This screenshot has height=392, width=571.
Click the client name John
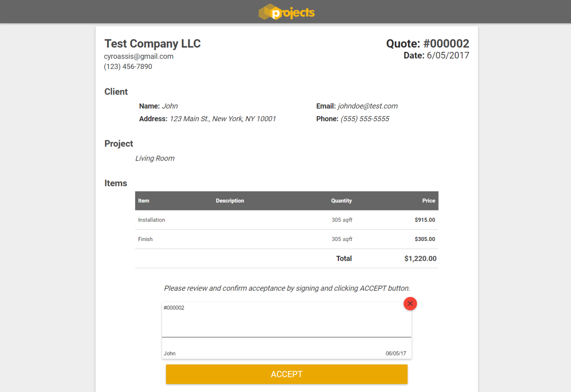click(x=170, y=106)
